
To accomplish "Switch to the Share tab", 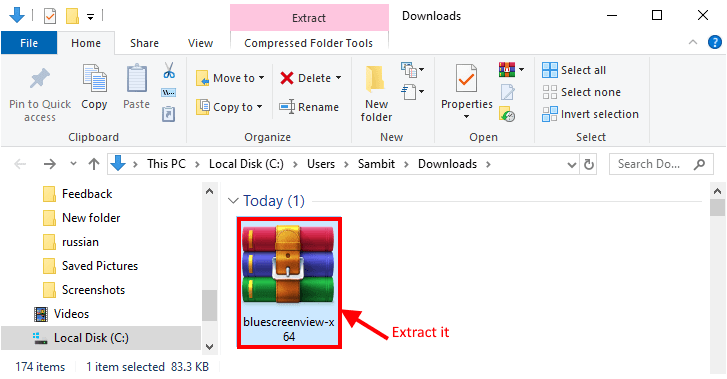I will tap(144, 43).
